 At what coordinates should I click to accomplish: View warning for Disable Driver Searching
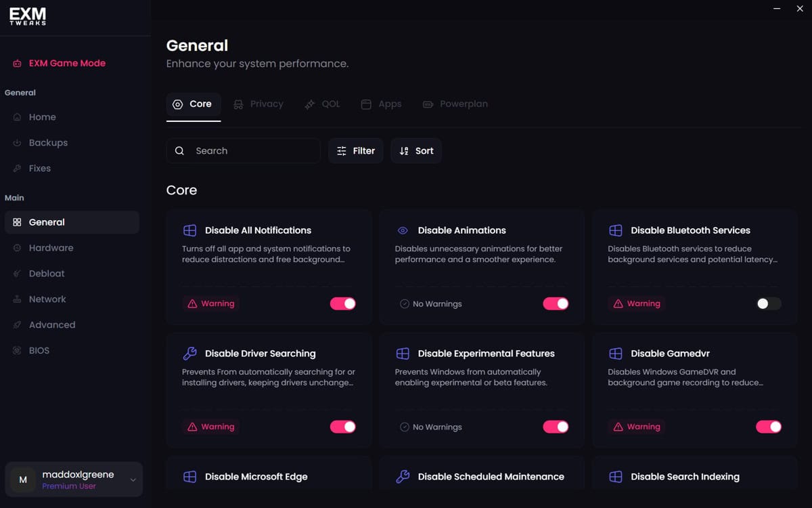[x=210, y=427]
